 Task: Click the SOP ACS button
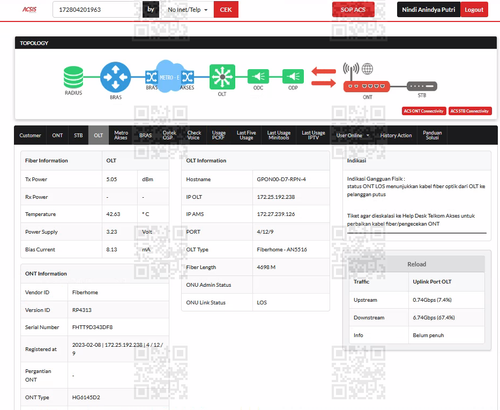pos(353,10)
